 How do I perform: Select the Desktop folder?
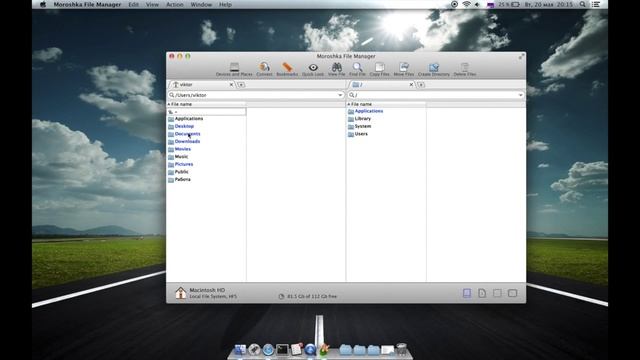point(207,127)
